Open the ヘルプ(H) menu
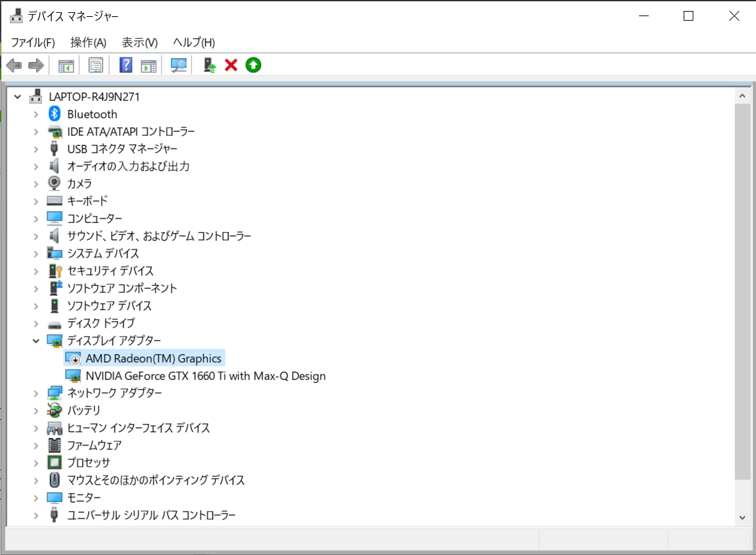The width and height of the screenshot is (756, 555). pos(194,43)
